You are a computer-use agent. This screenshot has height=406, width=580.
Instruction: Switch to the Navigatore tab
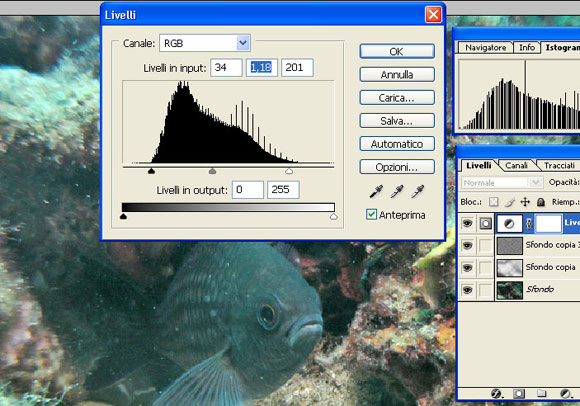[485, 47]
